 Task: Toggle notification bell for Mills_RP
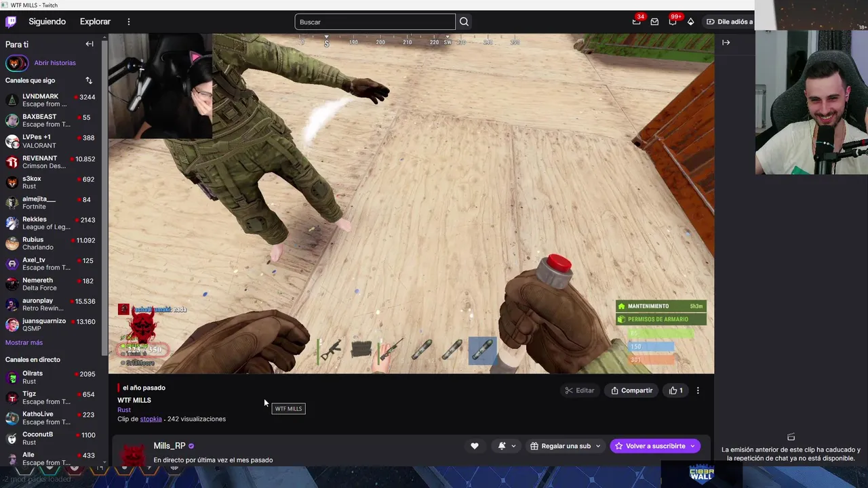[x=502, y=446]
